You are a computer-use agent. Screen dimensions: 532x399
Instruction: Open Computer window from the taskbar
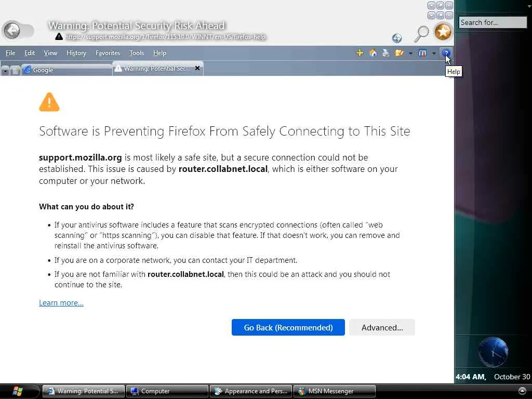[167, 391]
